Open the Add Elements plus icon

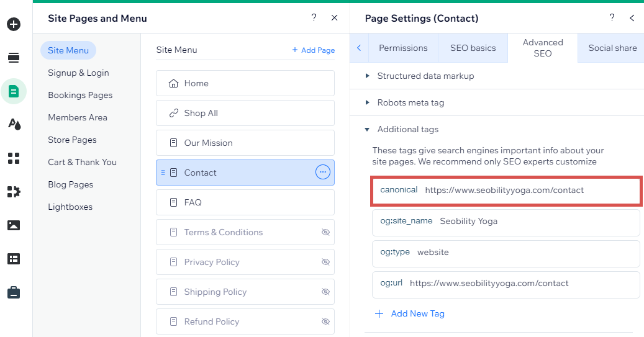pos(14,24)
